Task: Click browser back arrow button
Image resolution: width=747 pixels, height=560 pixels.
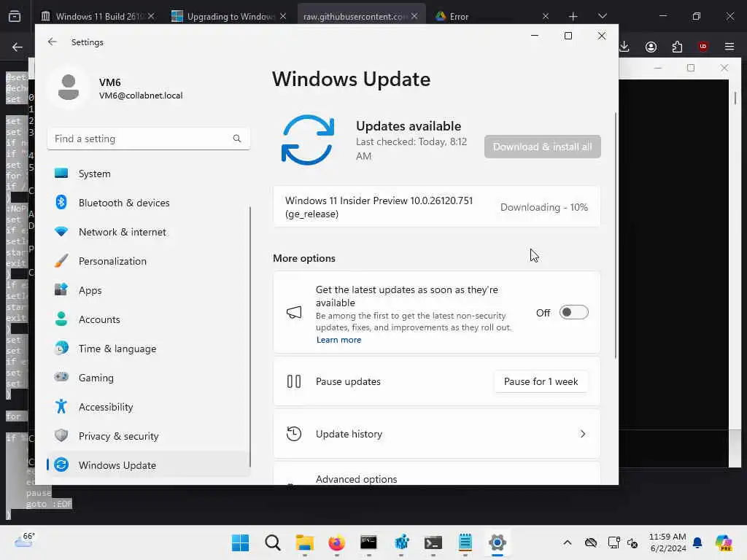Action: click(x=18, y=47)
